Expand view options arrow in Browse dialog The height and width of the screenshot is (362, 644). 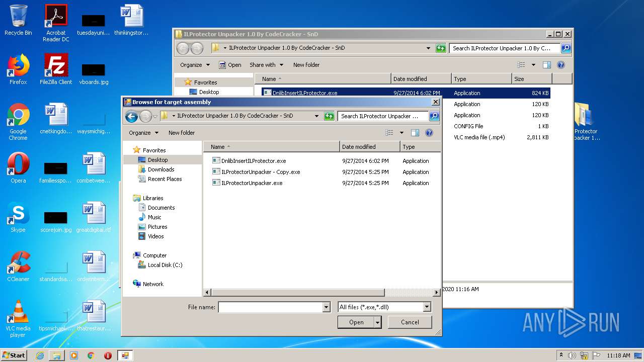[x=401, y=133]
